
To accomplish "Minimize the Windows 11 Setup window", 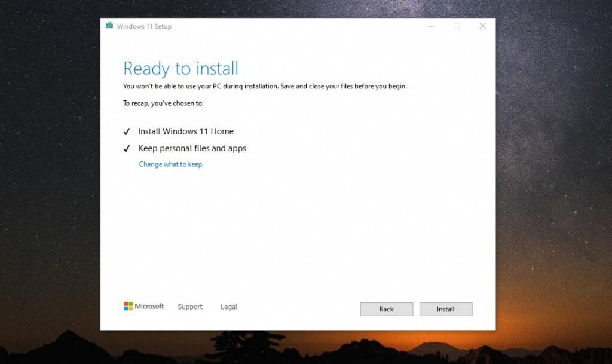I will point(432,26).
